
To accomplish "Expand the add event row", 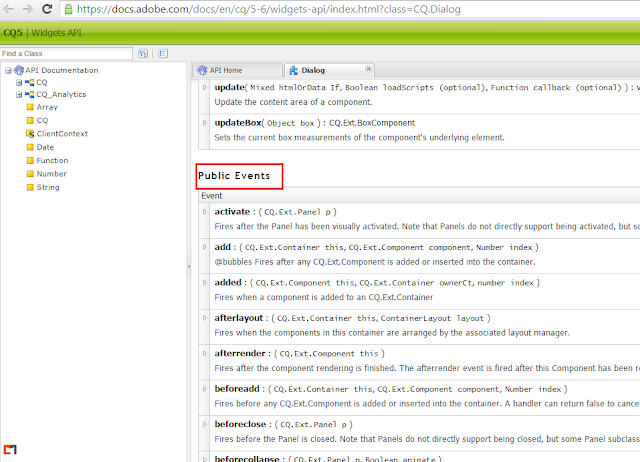I will (x=205, y=247).
